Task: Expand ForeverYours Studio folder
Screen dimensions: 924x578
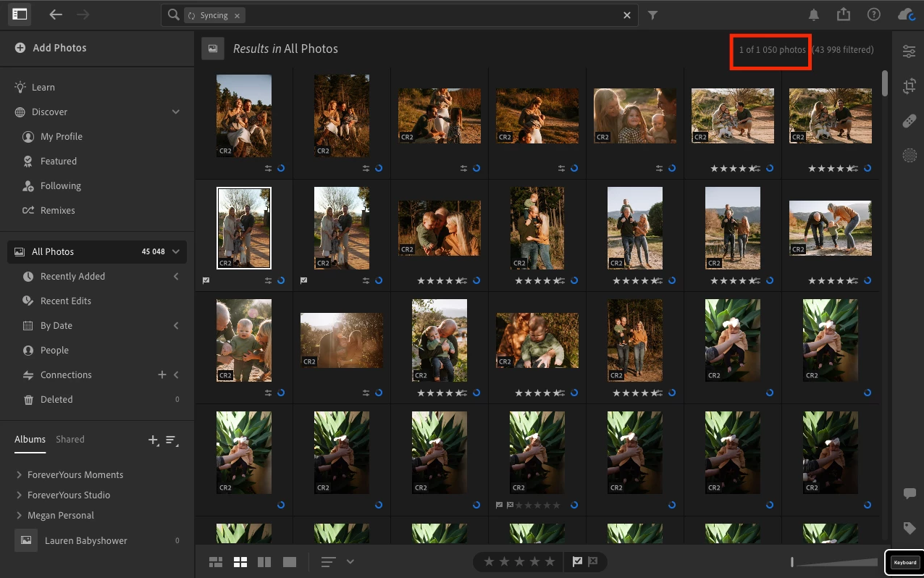Action: coord(19,495)
